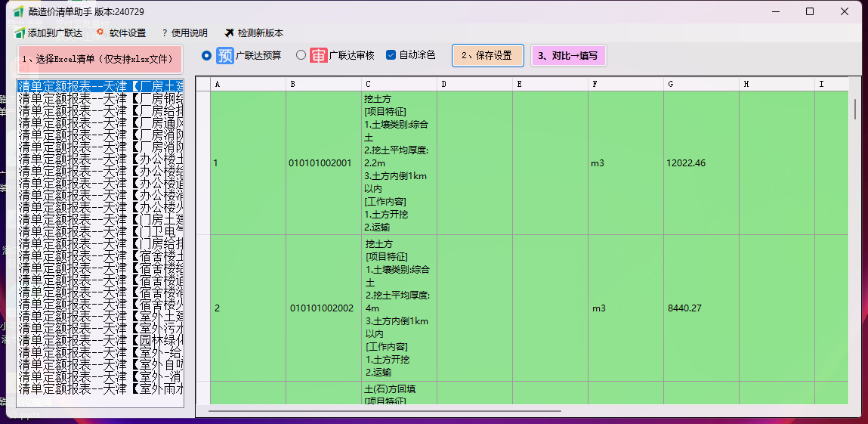Click column header C in the grid
Image resolution: width=868 pixels, height=424 pixels.
click(399, 84)
